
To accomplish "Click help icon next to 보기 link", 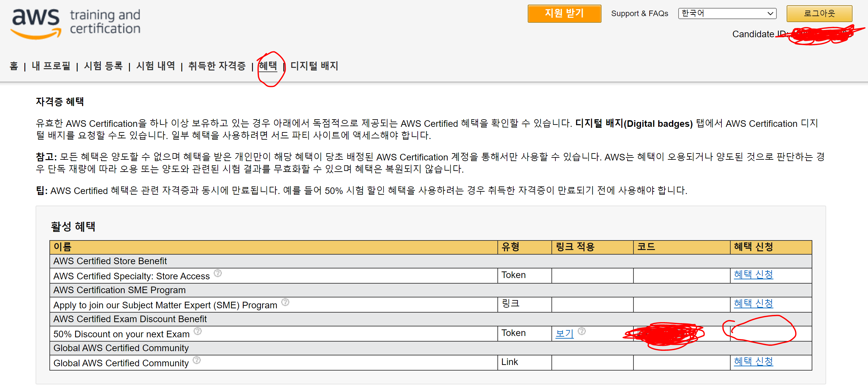I will (x=582, y=331).
